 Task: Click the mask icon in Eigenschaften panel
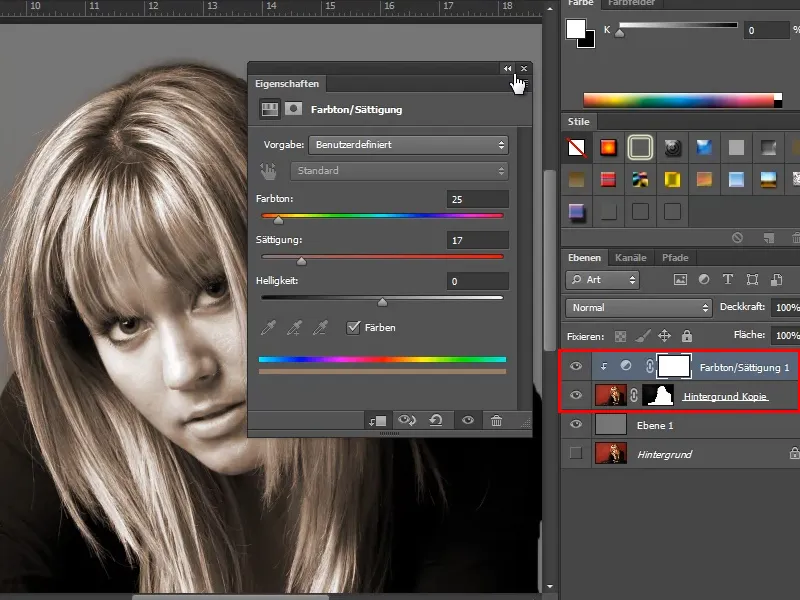[293, 109]
